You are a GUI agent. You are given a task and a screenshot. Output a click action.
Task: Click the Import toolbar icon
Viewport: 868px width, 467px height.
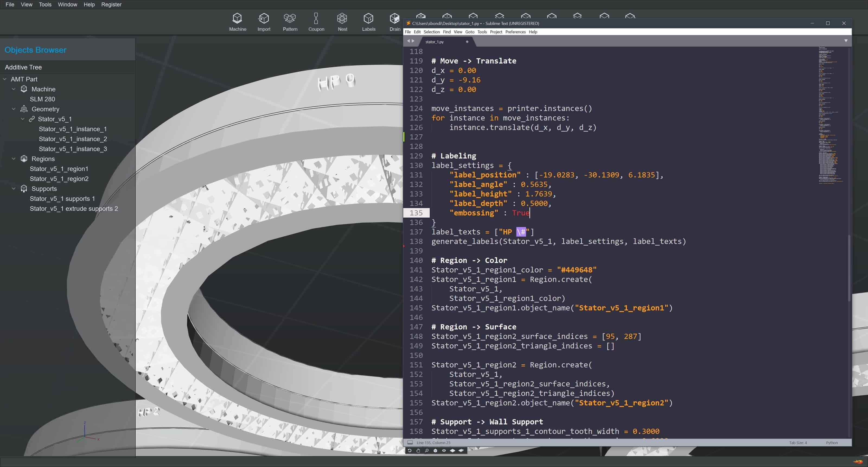pos(264,22)
